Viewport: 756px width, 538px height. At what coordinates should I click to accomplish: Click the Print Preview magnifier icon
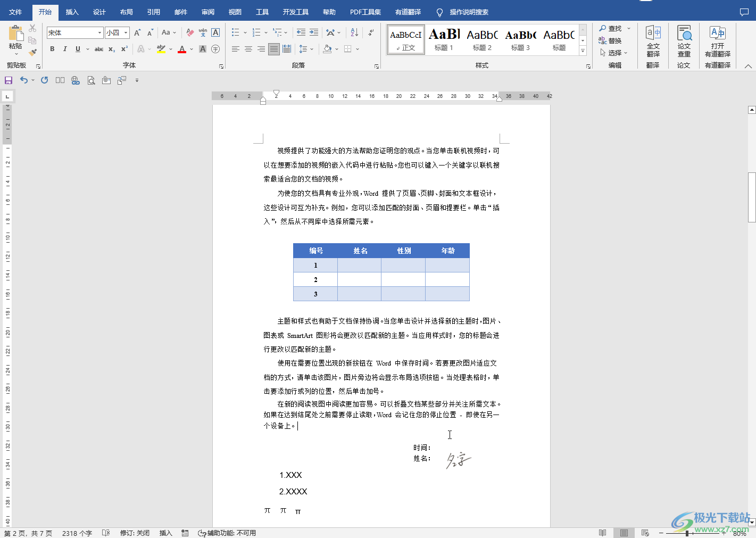coord(91,80)
